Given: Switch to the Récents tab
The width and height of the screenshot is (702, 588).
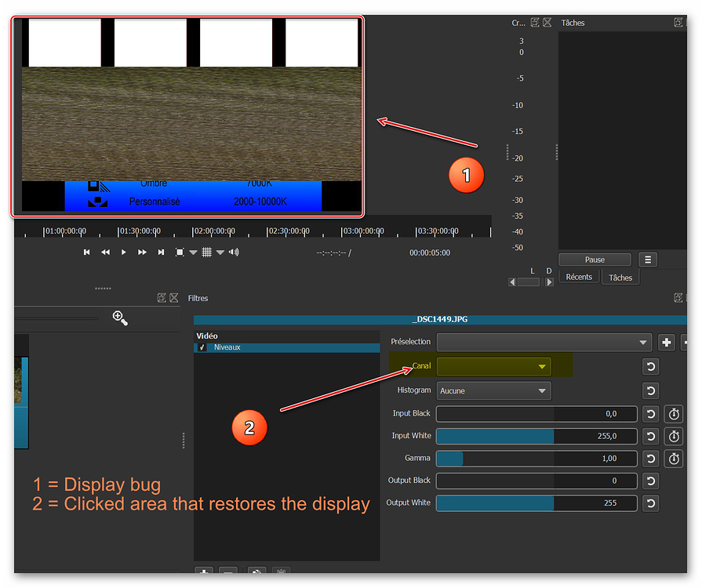Looking at the screenshot, I should tap(579, 277).
